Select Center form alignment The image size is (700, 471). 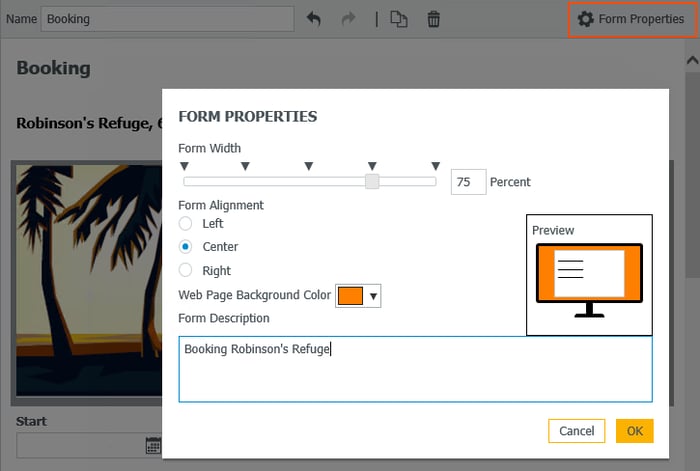tap(185, 246)
